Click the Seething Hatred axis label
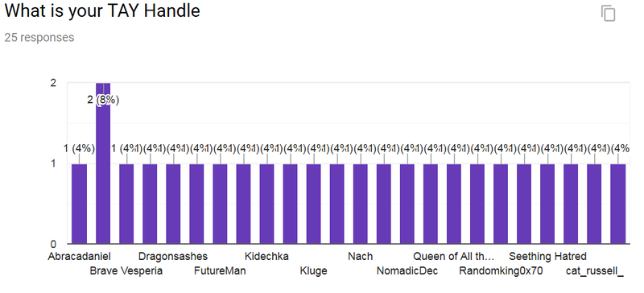The height and width of the screenshot is (293, 644). [x=547, y=257]
